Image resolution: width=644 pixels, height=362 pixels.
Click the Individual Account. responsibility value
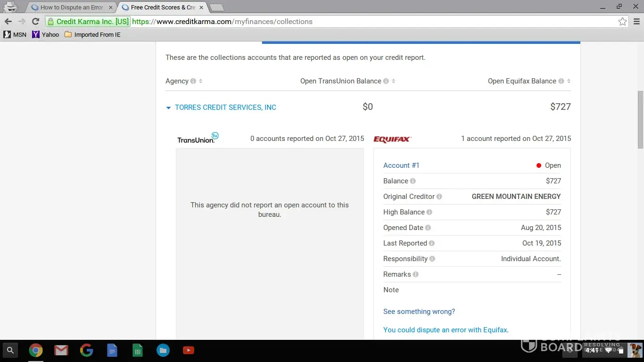pos(531,259)
